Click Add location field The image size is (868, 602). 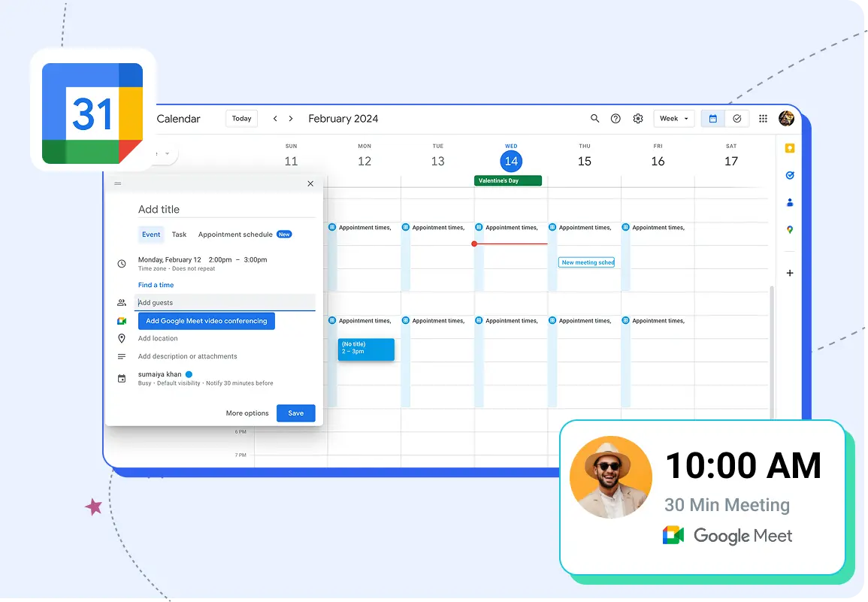pos(158,338)
